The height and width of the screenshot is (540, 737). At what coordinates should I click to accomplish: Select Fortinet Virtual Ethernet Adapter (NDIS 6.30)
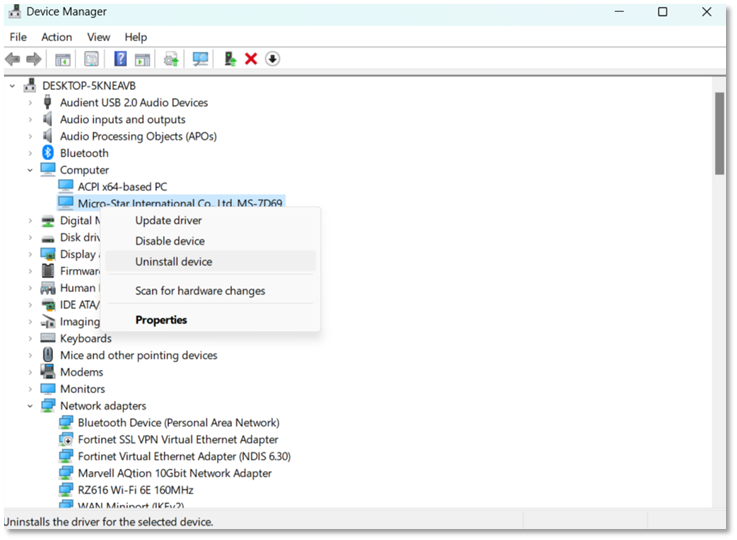tap(184, 456)
